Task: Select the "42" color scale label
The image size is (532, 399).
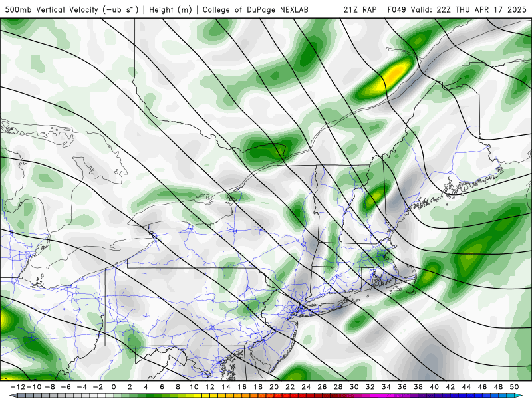Action: [450, 387]
